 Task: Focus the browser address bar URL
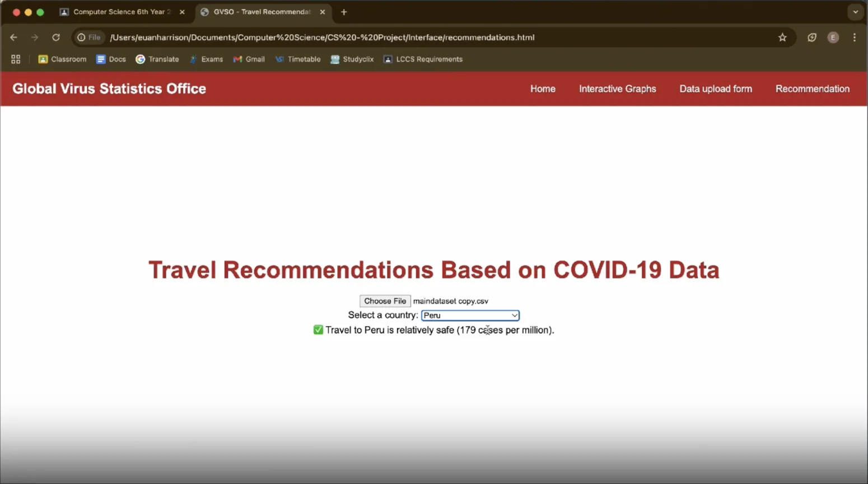pos(322,38)
